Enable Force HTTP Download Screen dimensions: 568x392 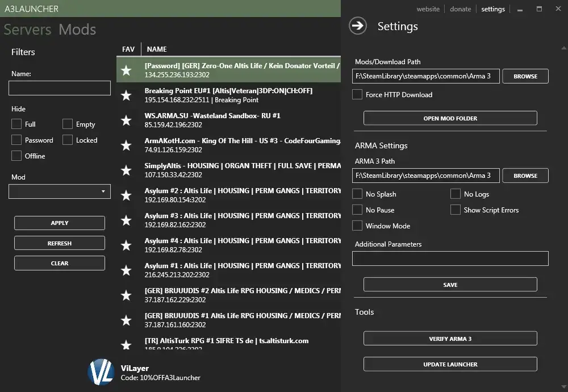[357, 95]
